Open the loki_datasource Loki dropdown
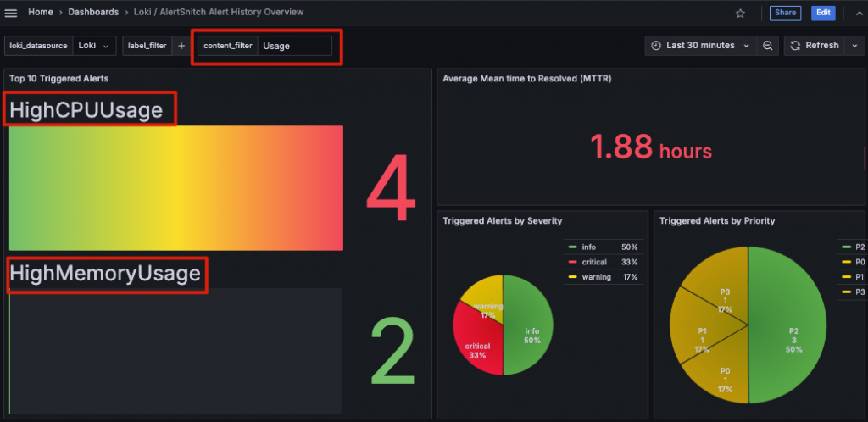The width and height of the screenshot is (868, 422). (94, 46)
